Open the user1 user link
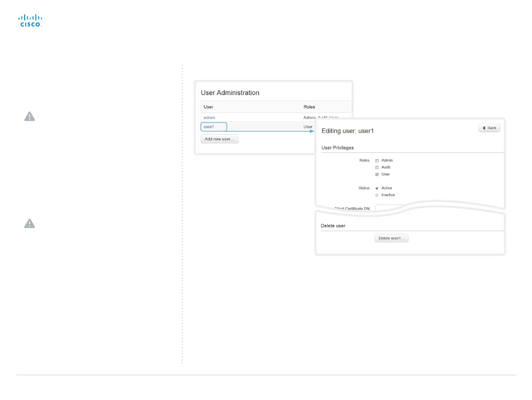Image resolution: width=532 pixels, height=400 pixels. pyautogui.click(x=209, y=127)
